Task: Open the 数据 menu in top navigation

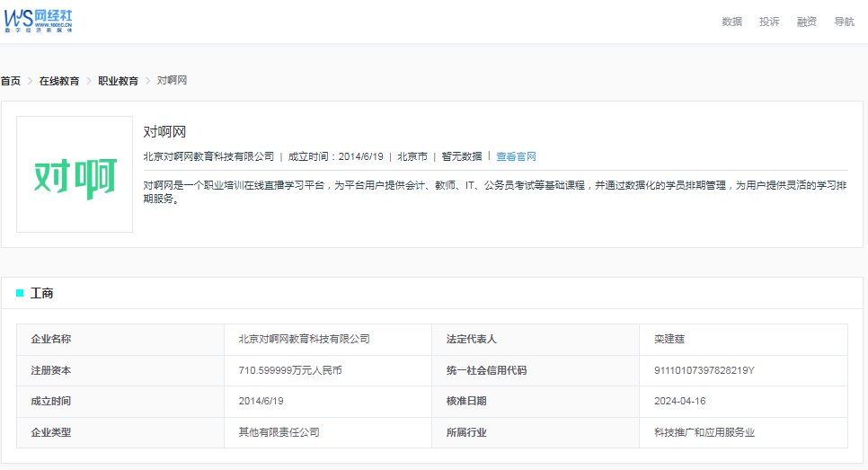Action: (731, 22)
